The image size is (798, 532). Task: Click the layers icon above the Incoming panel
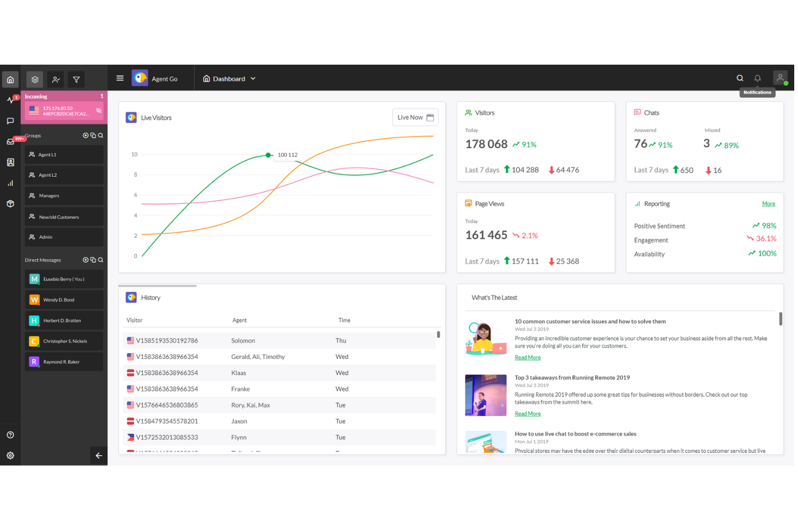point(35,79)
